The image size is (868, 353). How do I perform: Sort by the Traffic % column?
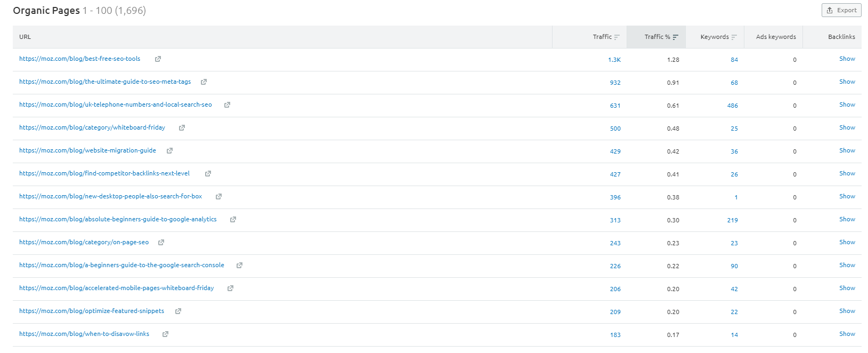(661, 37)
